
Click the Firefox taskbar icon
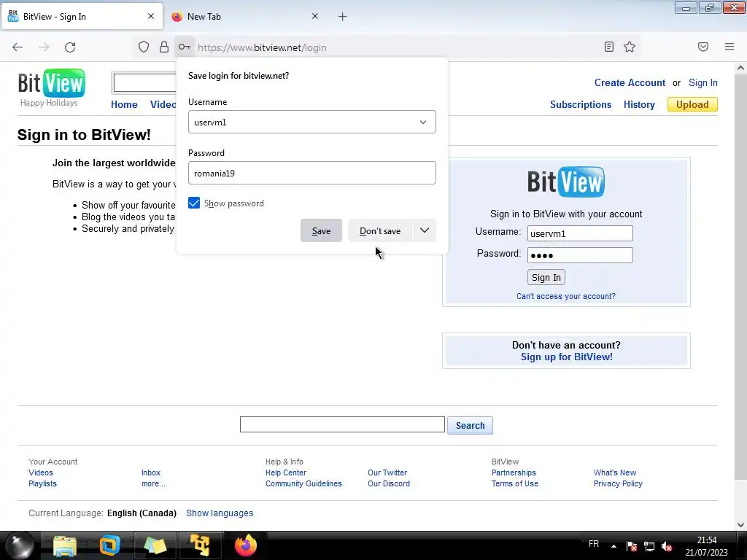246,545
